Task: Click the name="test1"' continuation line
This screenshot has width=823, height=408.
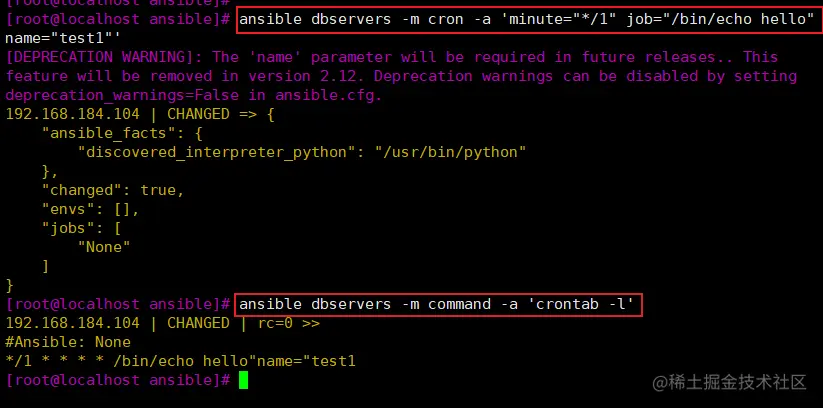Action: coord(62,39)
